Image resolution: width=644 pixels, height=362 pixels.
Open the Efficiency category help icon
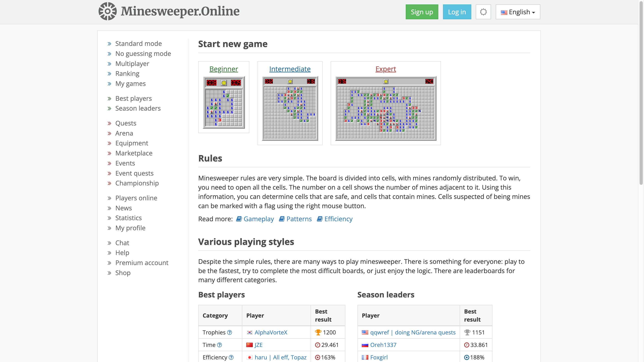[x=231, y=357]
